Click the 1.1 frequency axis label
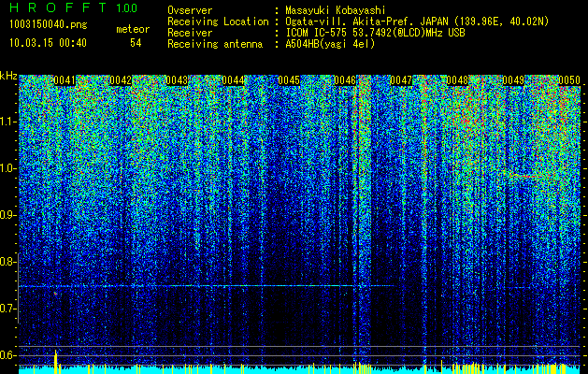588x374 pixels. [x=7, y=122]
